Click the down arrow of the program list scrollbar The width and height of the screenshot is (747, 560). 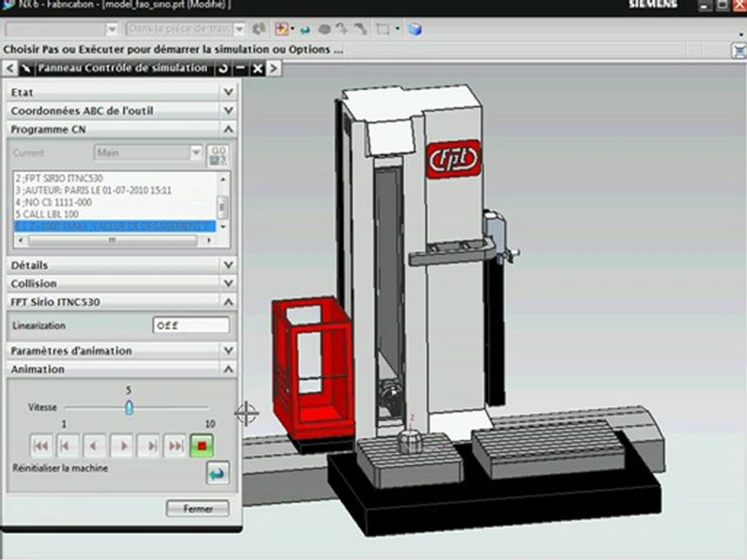click(x=223, y=227)
